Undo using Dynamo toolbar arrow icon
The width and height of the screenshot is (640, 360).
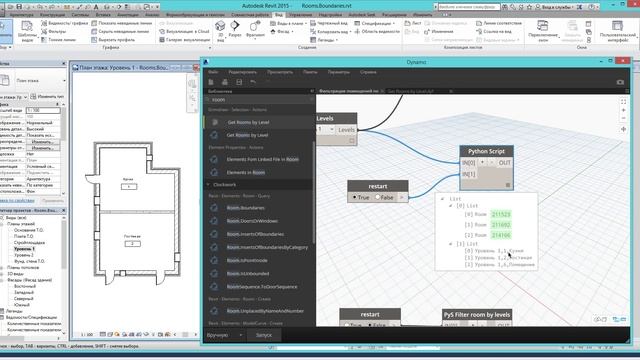253,82
